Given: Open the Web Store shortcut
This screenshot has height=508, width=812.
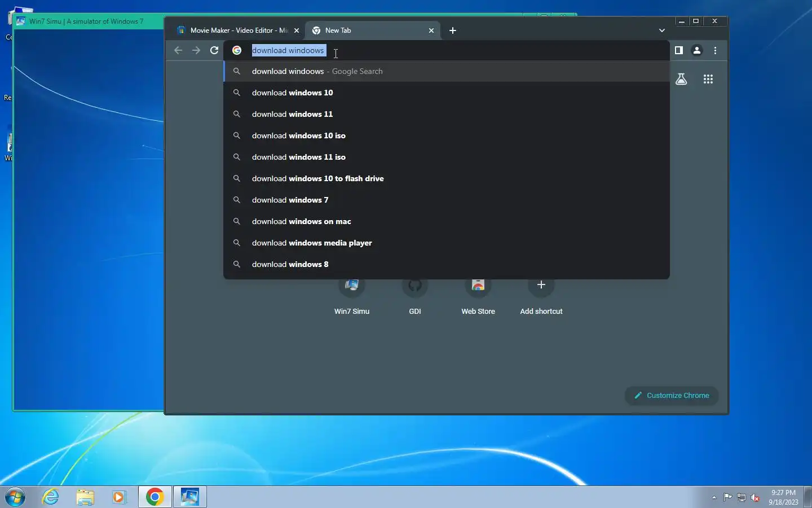Looking at the screenshot, I should tap(478, 295).
